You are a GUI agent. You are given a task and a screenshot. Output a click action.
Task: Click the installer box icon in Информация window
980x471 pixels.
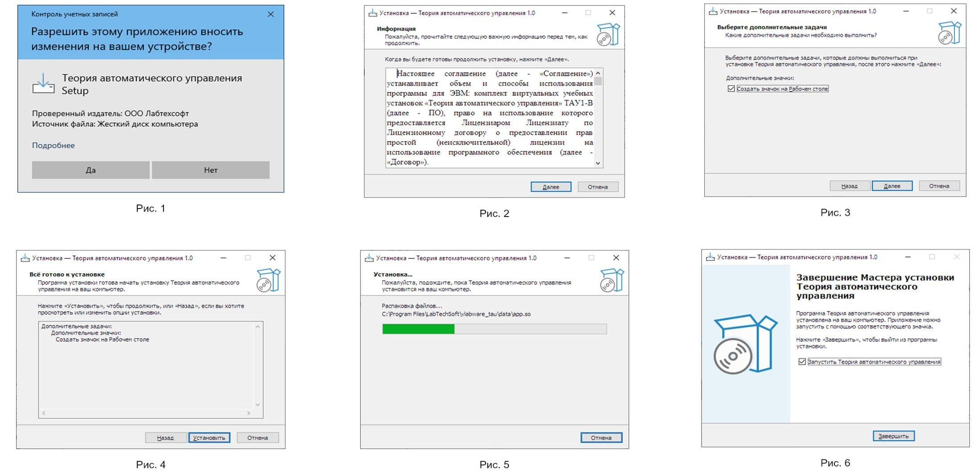(608, 35)
